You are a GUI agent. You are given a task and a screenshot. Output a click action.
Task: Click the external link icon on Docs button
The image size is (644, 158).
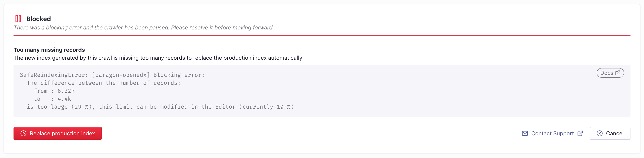618,73
